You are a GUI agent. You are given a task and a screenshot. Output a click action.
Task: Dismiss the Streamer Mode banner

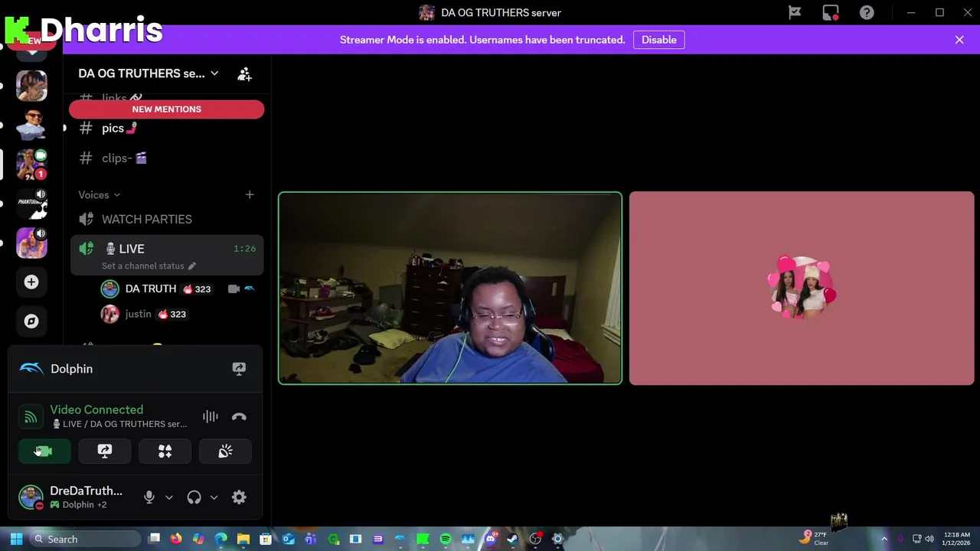pos(959,40)
